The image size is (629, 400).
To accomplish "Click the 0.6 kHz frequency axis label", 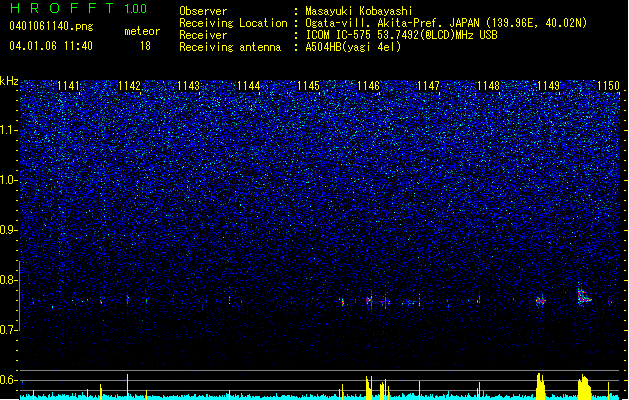I will point(9,380).
